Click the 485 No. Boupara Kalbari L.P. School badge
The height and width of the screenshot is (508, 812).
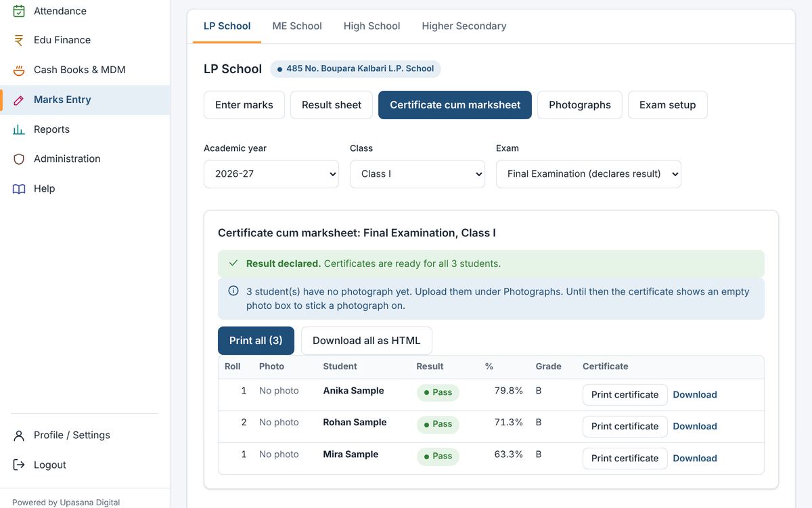355,68
